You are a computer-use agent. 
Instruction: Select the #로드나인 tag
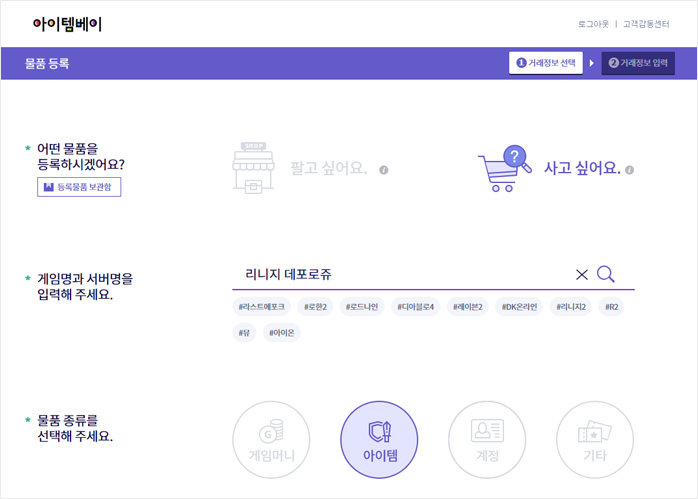tap(362, 307)
